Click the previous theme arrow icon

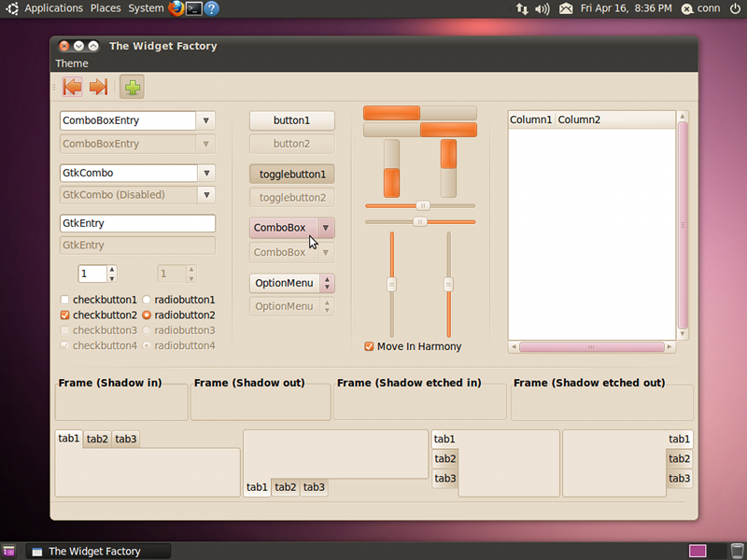[72, 88]
